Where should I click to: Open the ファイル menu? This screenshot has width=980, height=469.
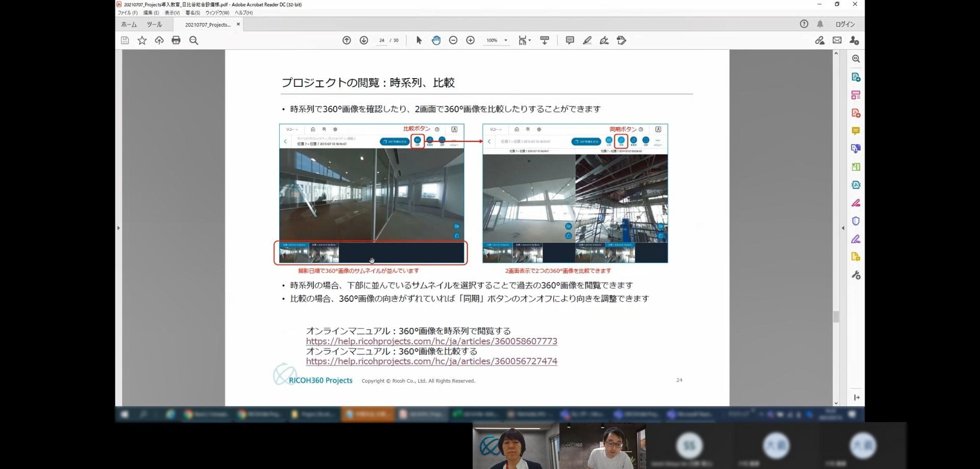[128, 13]
